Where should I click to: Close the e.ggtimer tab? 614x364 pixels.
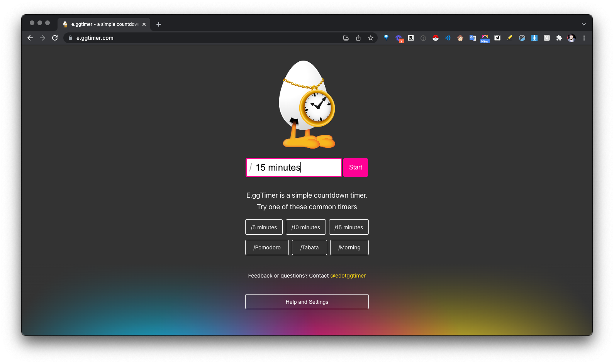[x=144, y=24]
